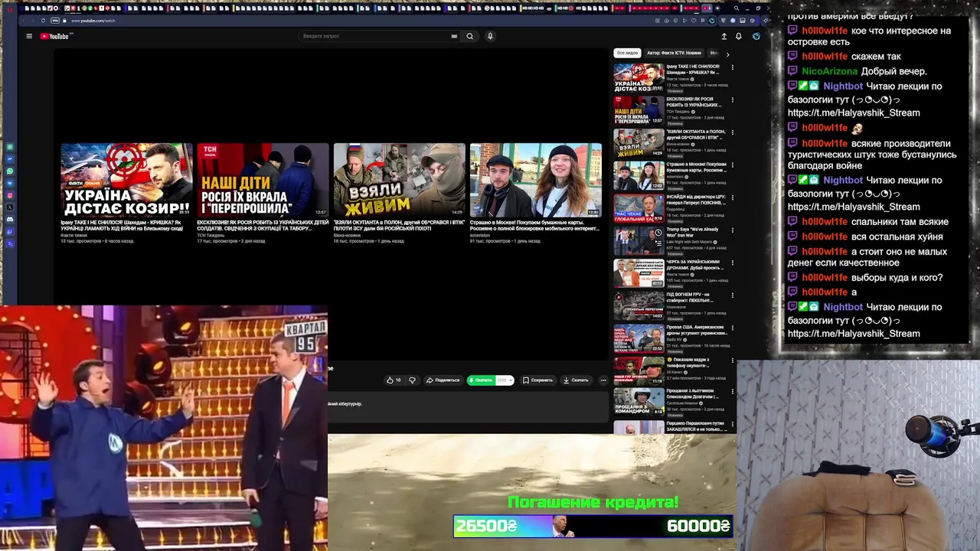Image resolution: width=980 pixels, height=551 pixels.
Task: Click the YouTube logo
Action: (56, 36)
